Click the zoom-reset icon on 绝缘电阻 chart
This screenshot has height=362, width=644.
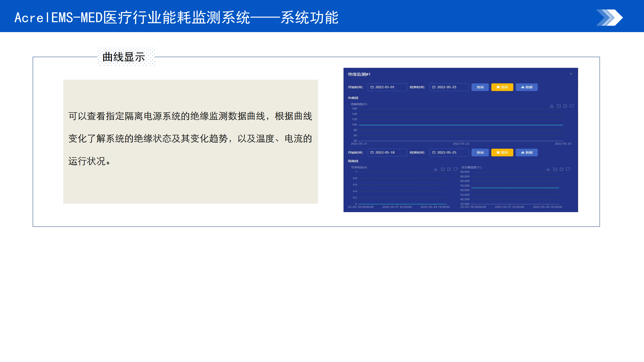565,106
